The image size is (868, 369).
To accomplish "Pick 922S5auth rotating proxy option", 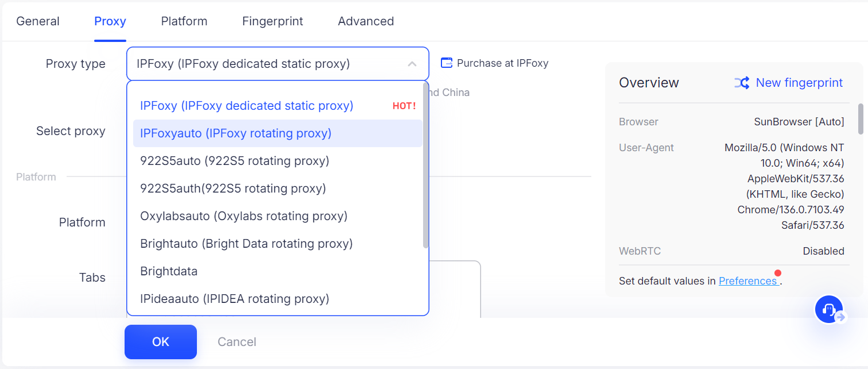I will pos(233,189).
